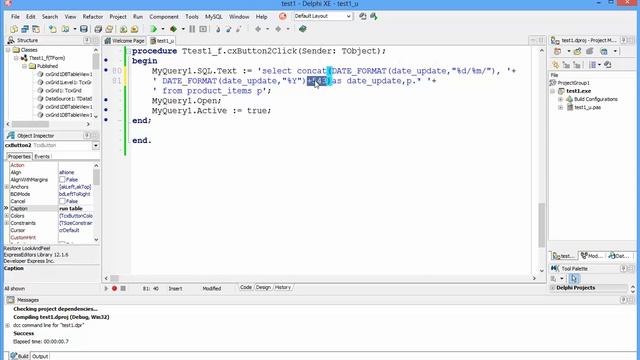Click the debug desktop icon after layout combo
The height and width of the screenshot is (360, 640).
[x=373, y=16]
